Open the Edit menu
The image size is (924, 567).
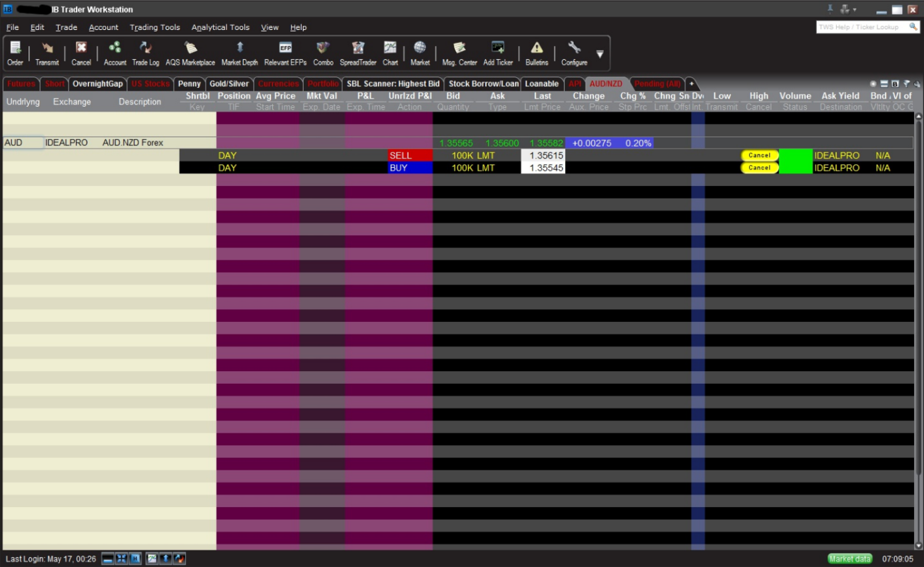point(37,27)
